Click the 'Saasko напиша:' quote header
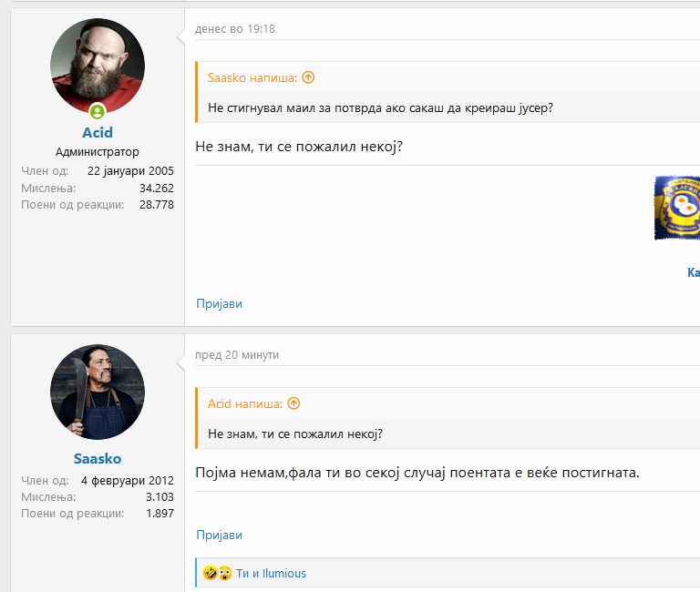The width and height of the screenshot is (700, 592). point(252,77)
